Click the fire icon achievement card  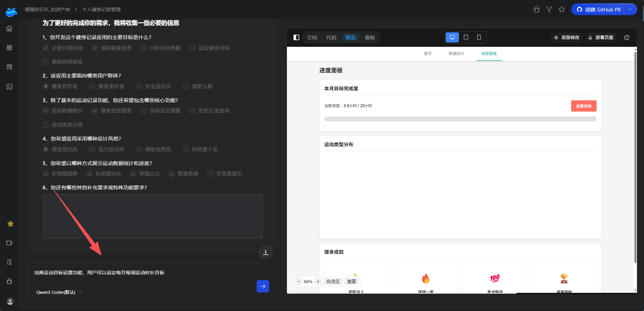(426, 279)
